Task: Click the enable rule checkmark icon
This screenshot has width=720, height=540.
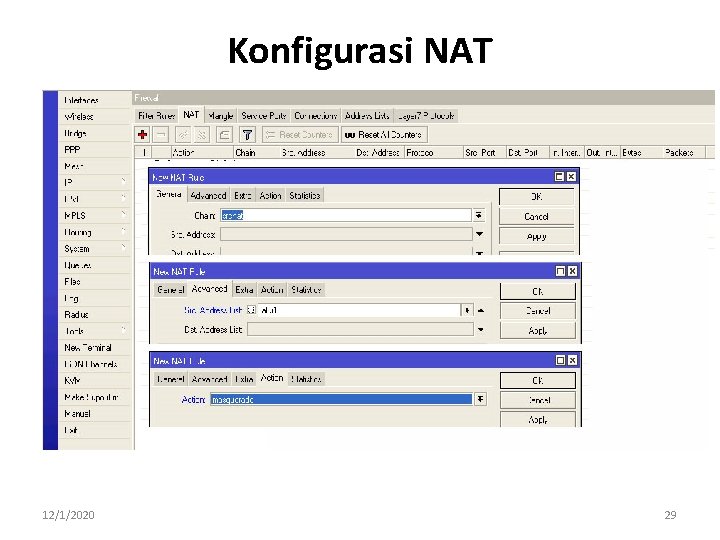Action: pyautogui.click(x=183, y=135)
